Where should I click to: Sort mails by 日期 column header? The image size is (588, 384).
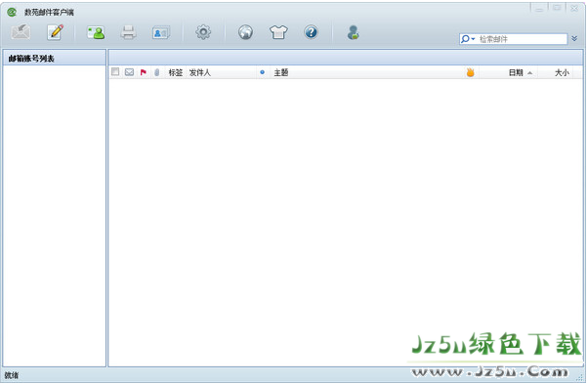coord(516,72)
